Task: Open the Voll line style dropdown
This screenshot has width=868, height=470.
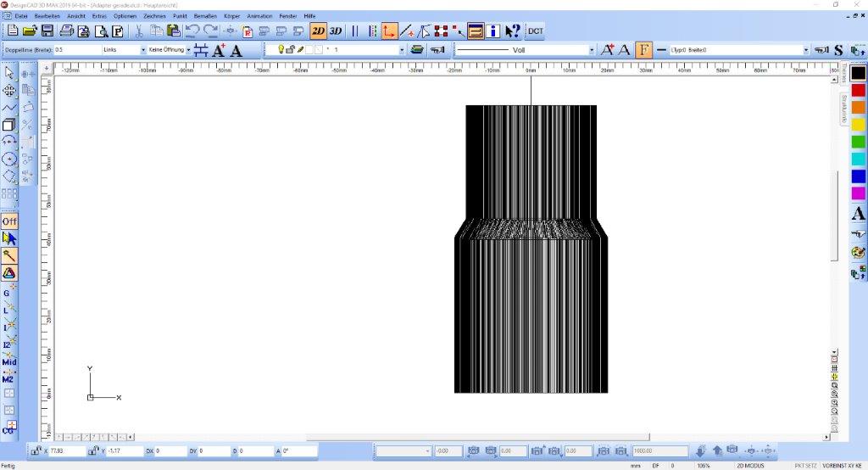Action: pyautogui.click(x=592, y=50)
